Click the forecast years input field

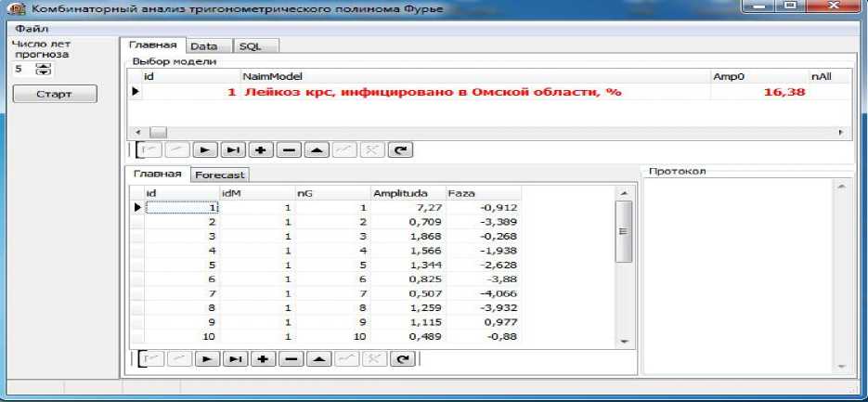(x=22, y=70)
